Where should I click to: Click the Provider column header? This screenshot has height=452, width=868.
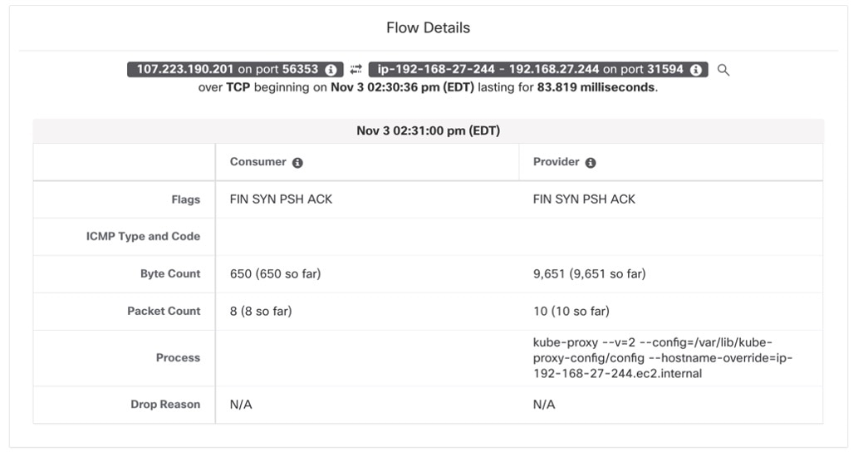pyautogui.click(x=556, y=162)
